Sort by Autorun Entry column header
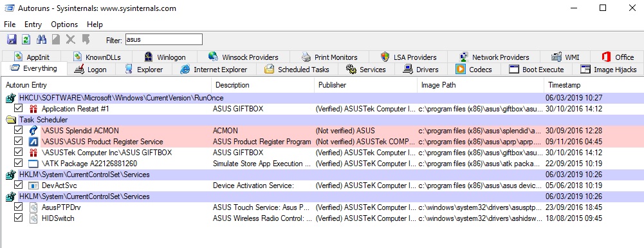 [x=107, y=85]
